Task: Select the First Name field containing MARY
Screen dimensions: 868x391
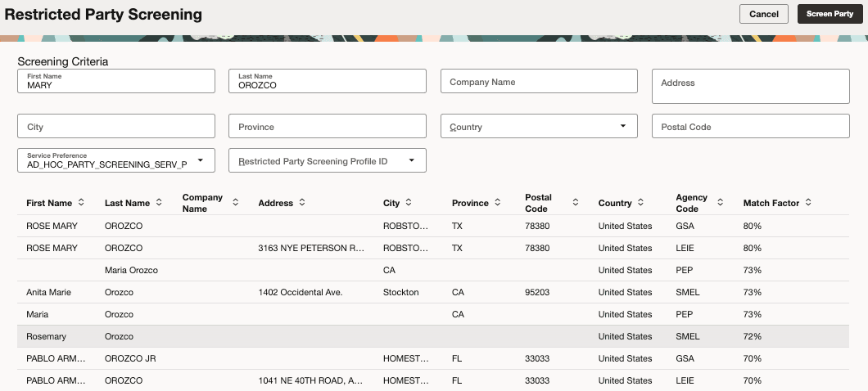Action: 116,82
